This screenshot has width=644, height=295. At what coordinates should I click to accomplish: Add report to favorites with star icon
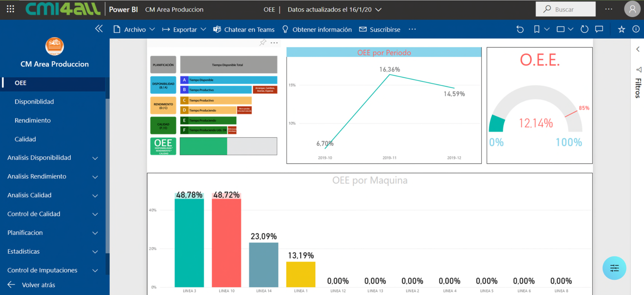621,29
